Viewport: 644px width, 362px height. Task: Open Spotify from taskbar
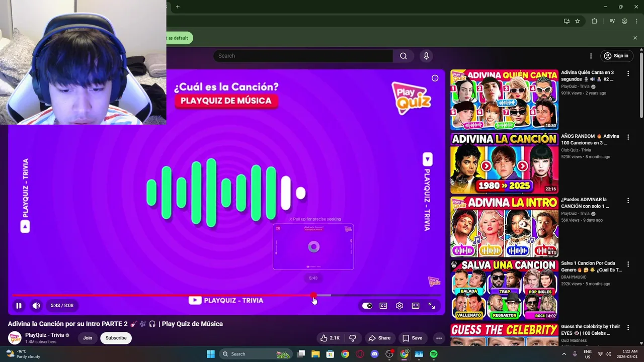[x=434, y=354]
